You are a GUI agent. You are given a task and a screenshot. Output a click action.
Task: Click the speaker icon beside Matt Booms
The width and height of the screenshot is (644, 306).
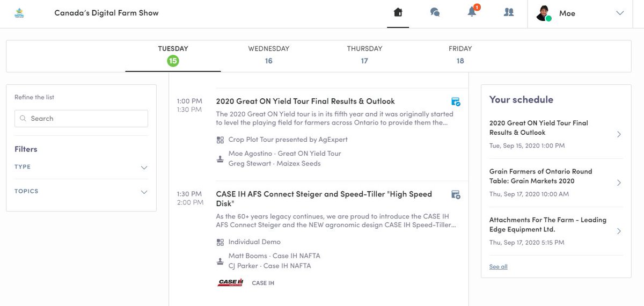click(x=220, y=261)
